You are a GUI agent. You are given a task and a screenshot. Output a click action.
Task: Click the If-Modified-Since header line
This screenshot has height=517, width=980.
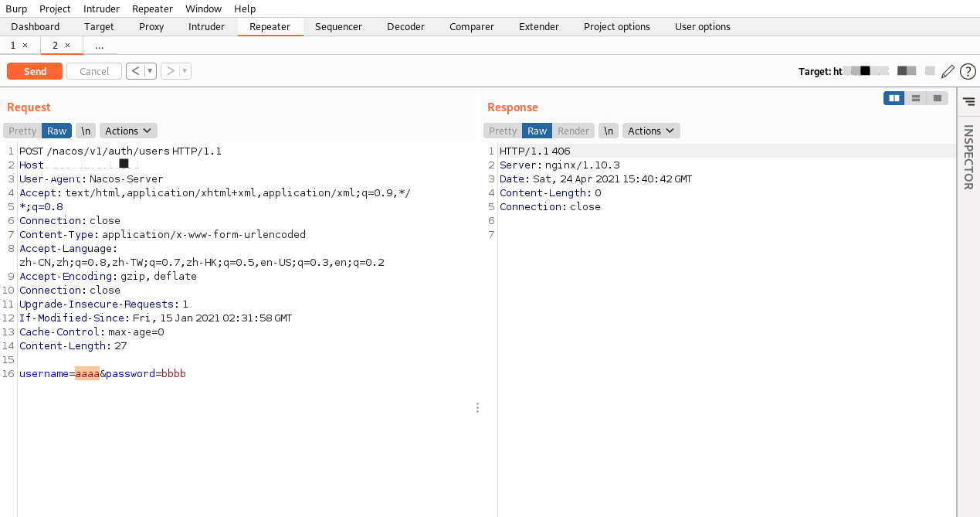click(155, 318)
